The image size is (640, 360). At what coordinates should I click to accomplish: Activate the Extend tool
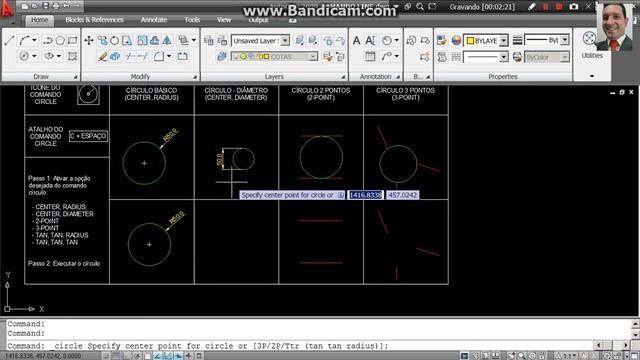tap(142, 56)
